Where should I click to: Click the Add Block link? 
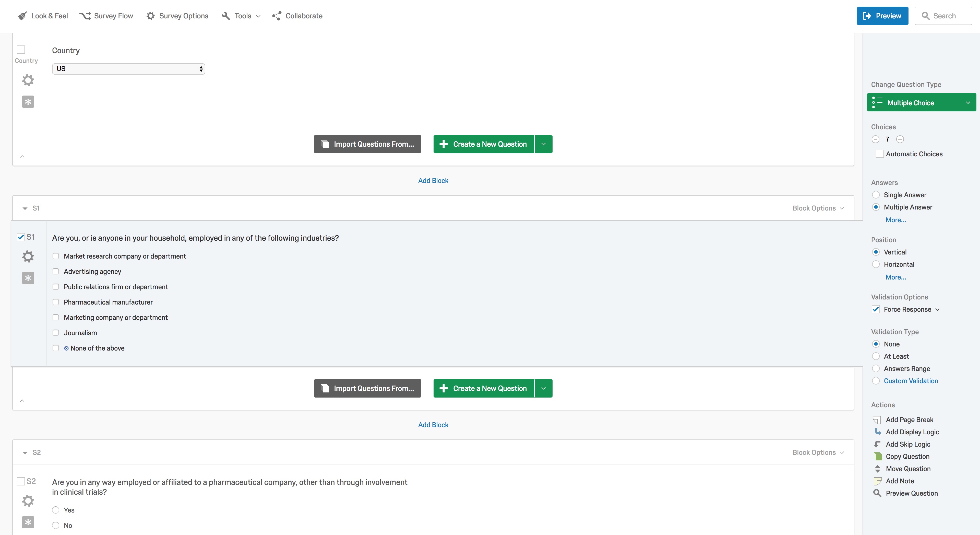pos(433,180)
